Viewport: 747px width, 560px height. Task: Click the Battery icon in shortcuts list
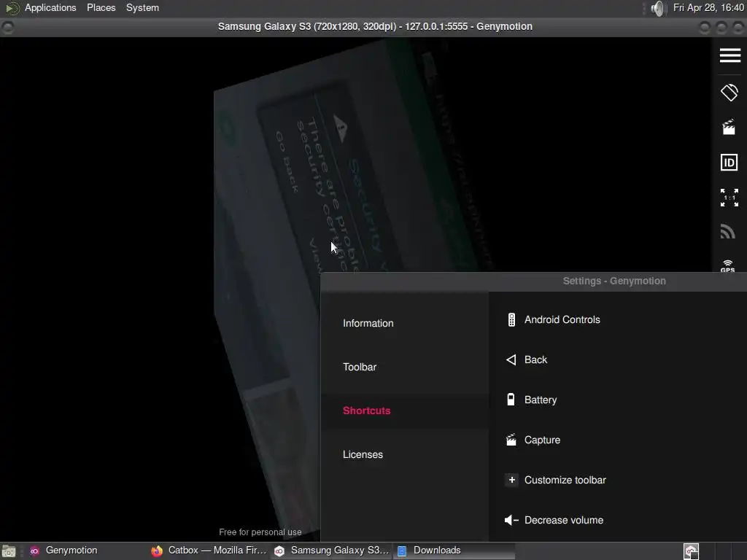tap(511, 399)
